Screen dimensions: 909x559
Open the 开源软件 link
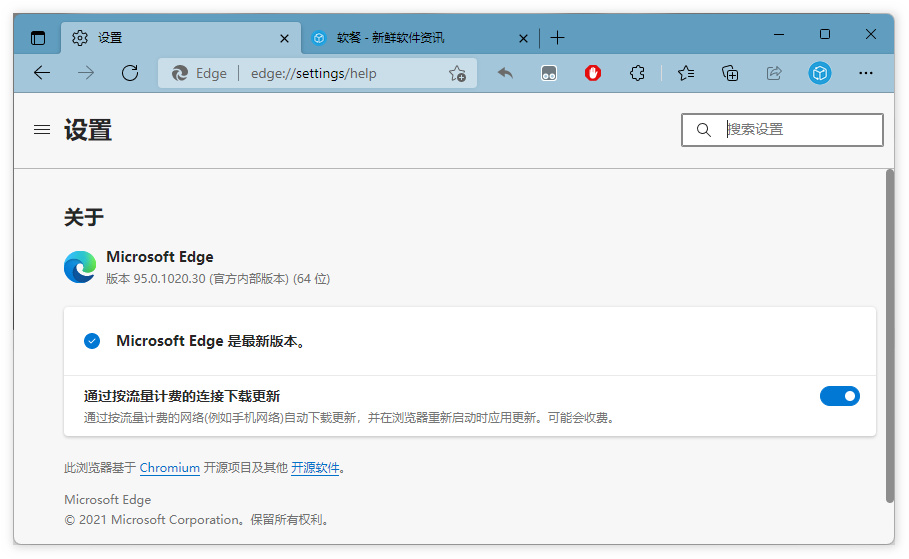click(x=315, y=467)
